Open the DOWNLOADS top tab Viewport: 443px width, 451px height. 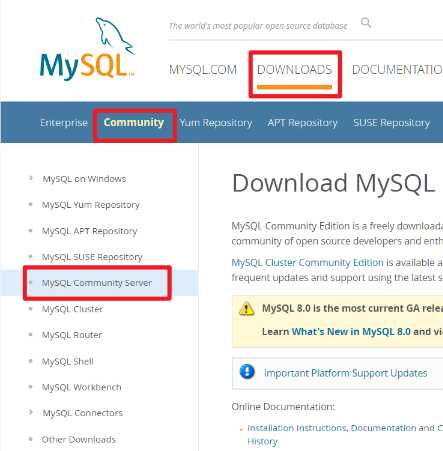tap(295, 70)
